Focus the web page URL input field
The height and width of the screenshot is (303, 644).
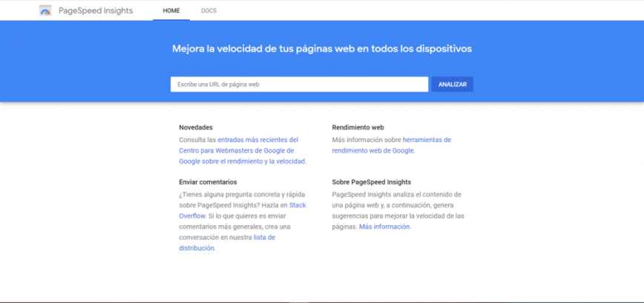(299, 84)
